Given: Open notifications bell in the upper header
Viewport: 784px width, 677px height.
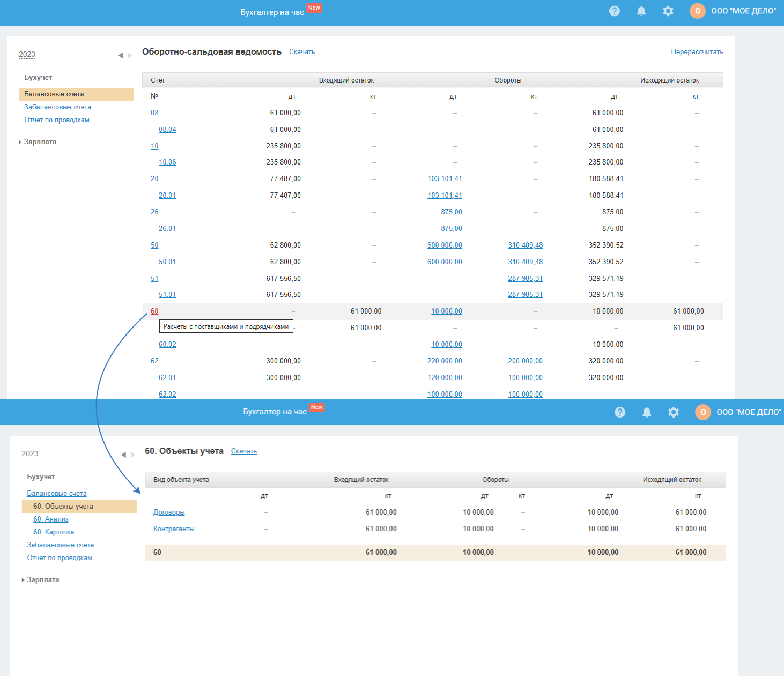Looking at the screenshot, I should (641, 11).
